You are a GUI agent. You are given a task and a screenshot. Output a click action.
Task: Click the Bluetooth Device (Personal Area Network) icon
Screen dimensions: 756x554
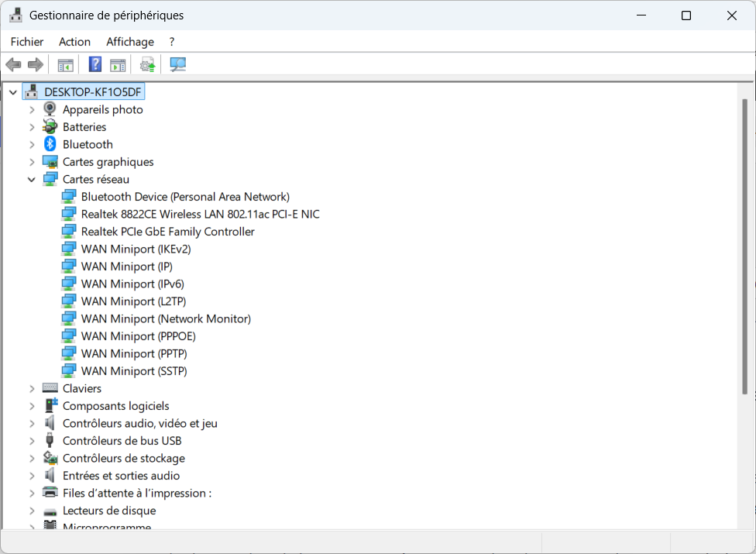point(69,196)
